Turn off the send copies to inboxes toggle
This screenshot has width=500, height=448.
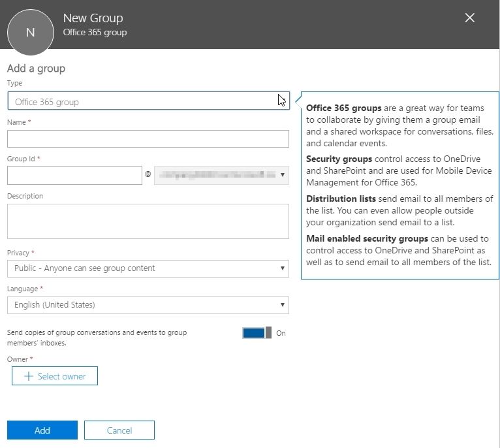(x=257, y=333)
